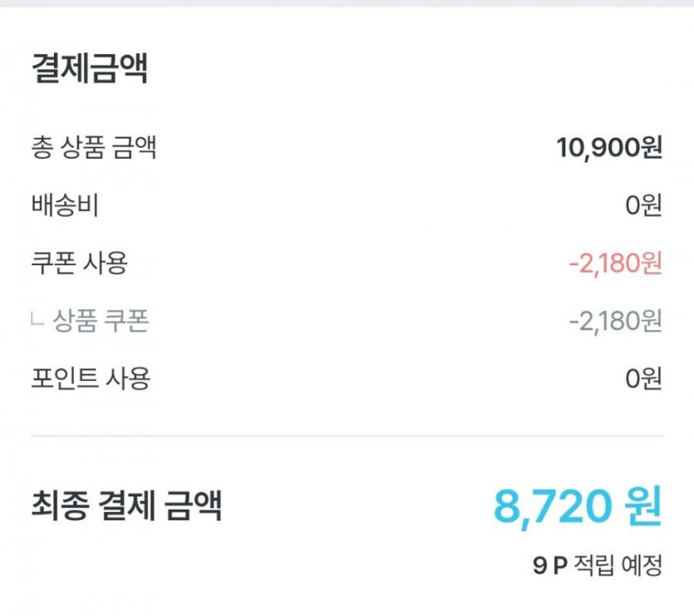Select the 총 상품 금액 label
Image resolution: width=694 pixels, height=616 pixels.
(x=93, y=148)
